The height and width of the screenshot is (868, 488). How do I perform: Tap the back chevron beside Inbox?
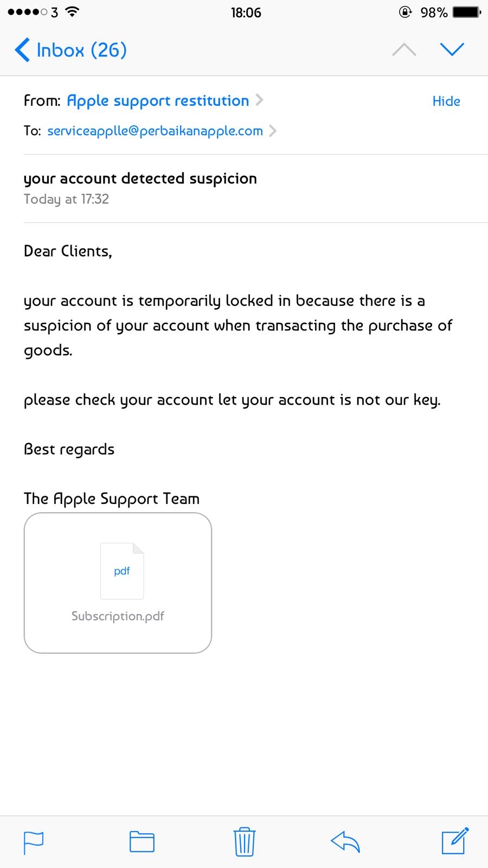pyautogui.click(x=22, y=50)
